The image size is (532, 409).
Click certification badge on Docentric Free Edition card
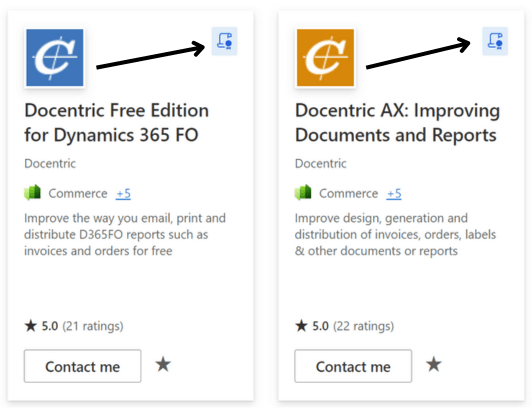(225, 41)
